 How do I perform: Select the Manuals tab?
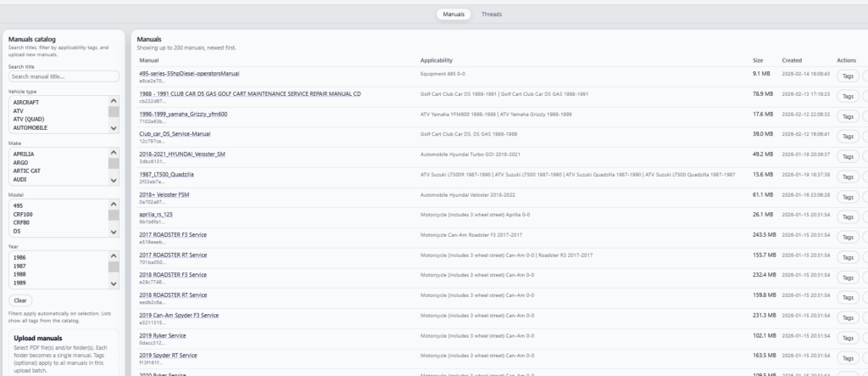pos(453,14)
